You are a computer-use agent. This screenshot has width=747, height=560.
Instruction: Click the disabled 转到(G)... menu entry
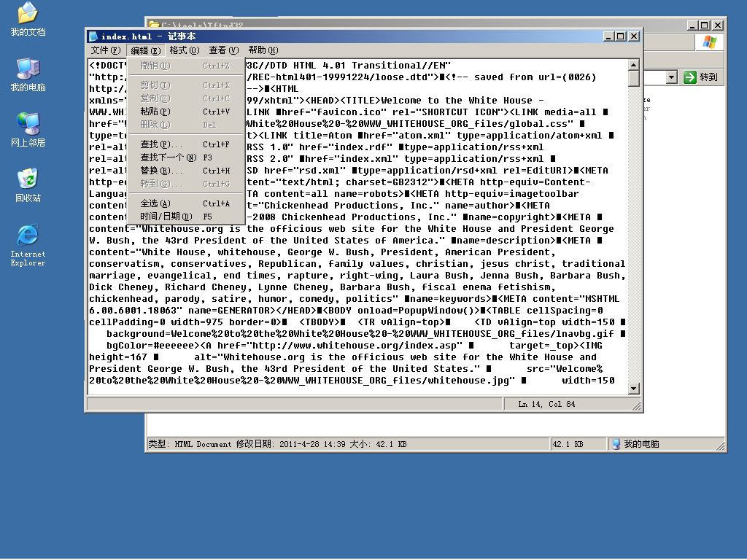[x=186, y=184]
